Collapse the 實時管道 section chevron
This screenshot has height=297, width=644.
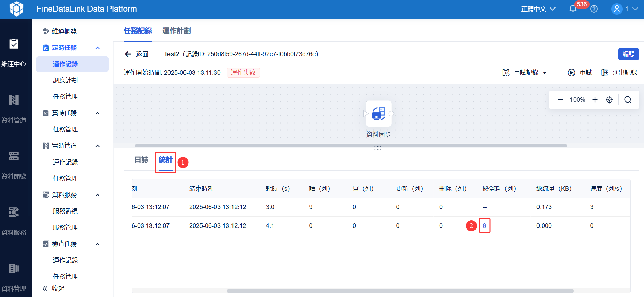coord(98,146)
